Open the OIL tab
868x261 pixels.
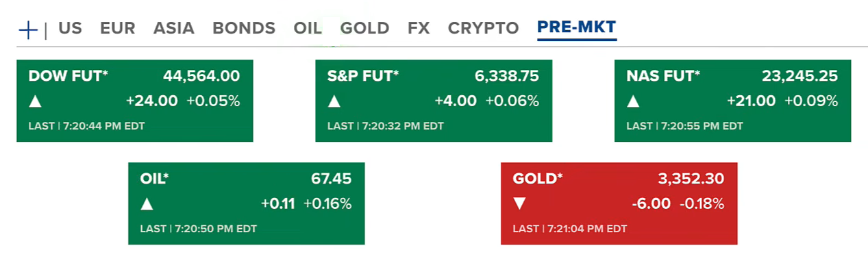308,29
